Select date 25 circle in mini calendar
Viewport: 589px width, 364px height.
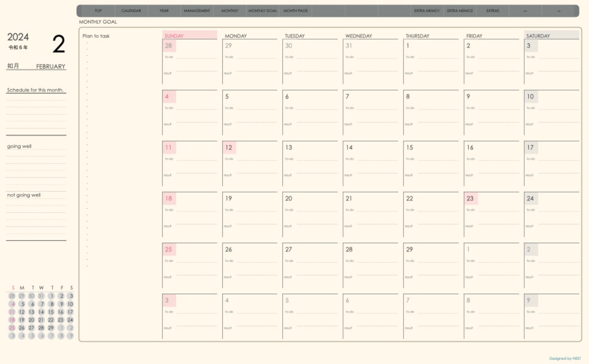point(12,328)
